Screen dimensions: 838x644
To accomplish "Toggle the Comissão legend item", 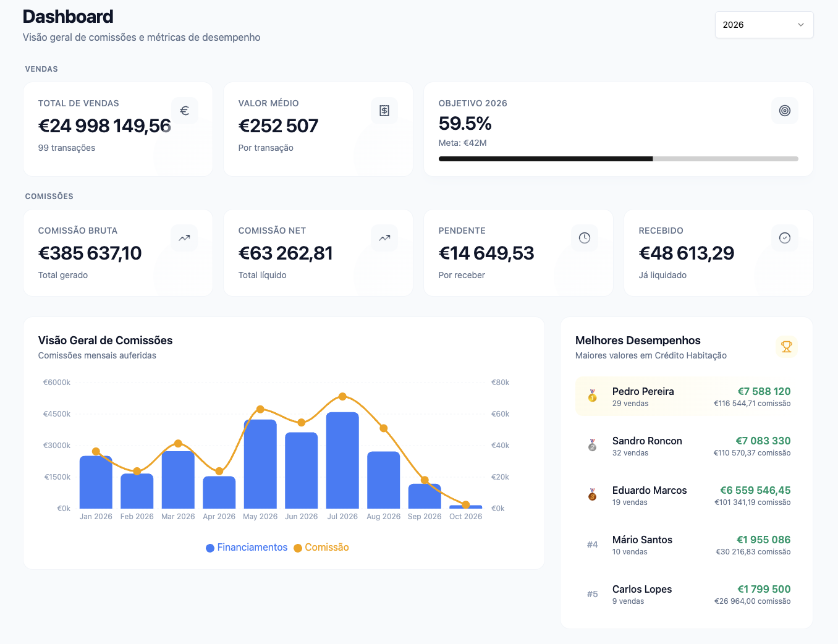I will pos(321,548).
